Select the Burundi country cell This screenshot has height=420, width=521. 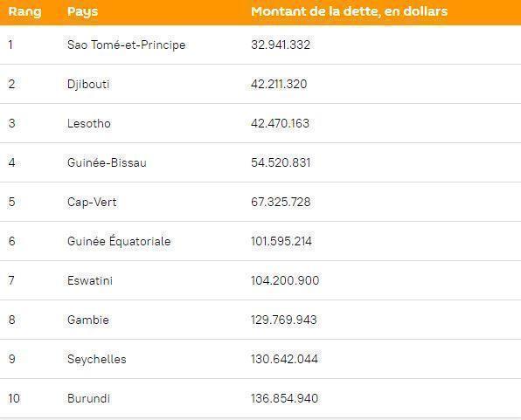pyautogui.click(x=88, y=398)
